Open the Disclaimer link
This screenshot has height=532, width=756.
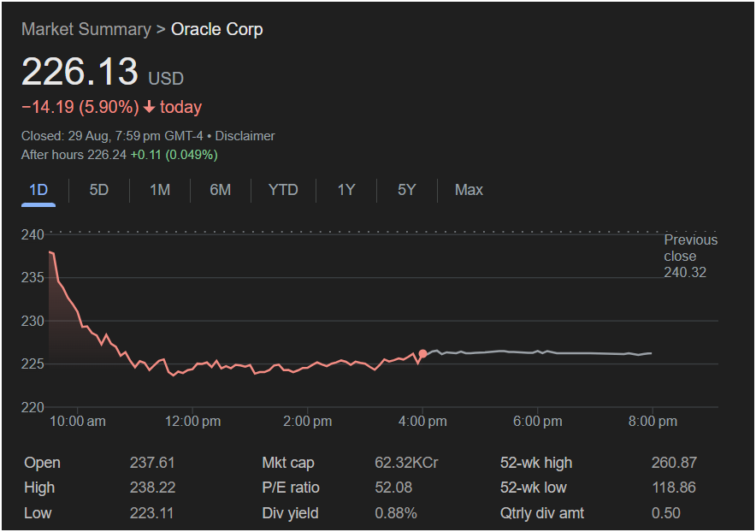[245, 136]
